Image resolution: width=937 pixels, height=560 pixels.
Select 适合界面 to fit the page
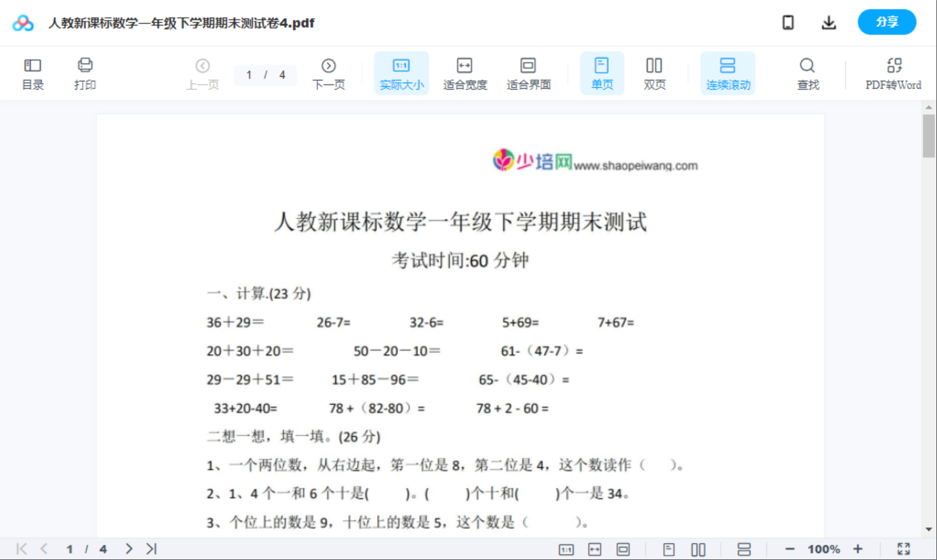tap(528, 73)
